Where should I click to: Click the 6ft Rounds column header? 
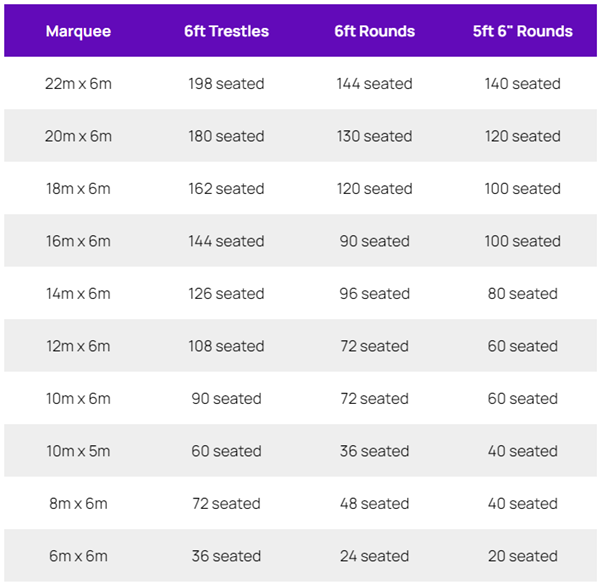[374, 31]
